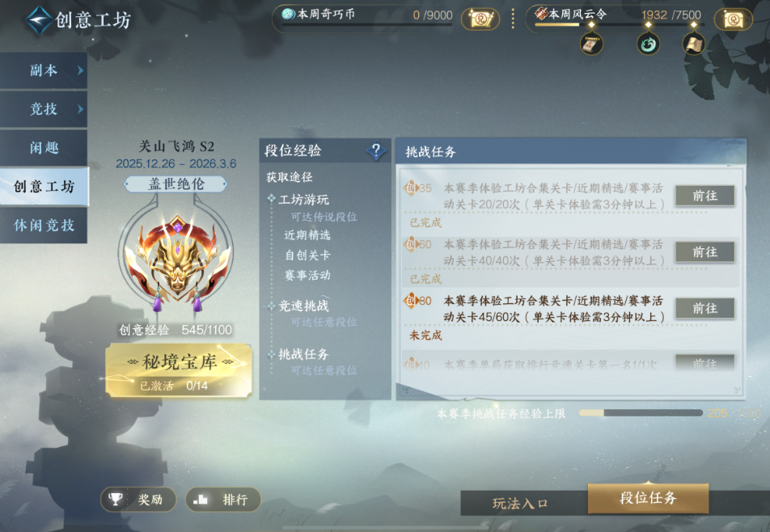Open the 排行 leaderboard button
Image resolution: width=770 pixels, height=532 pixels.
pyautogui.click(x=223, y=500)
